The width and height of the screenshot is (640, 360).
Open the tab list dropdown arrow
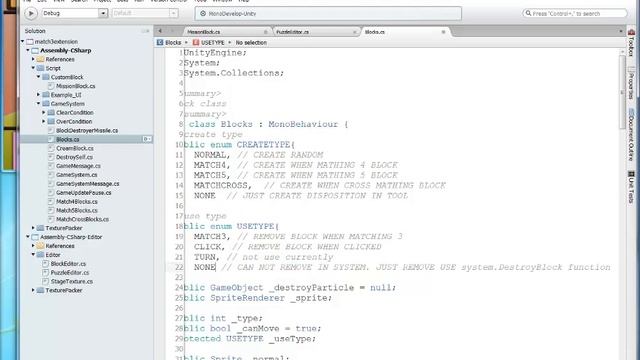pyautogui.click(x=621, y=31)
